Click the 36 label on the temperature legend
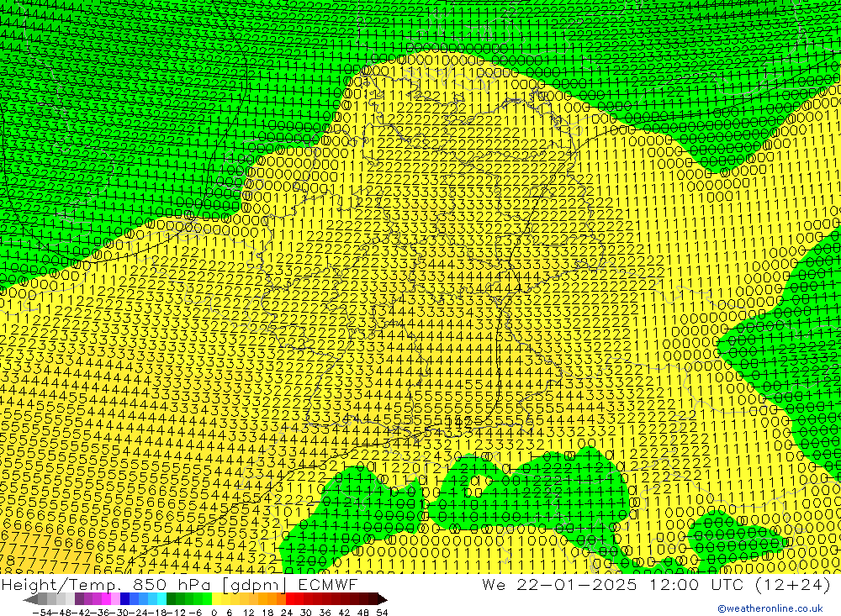The width and height of the screenshot is (841, 616). 325,613
